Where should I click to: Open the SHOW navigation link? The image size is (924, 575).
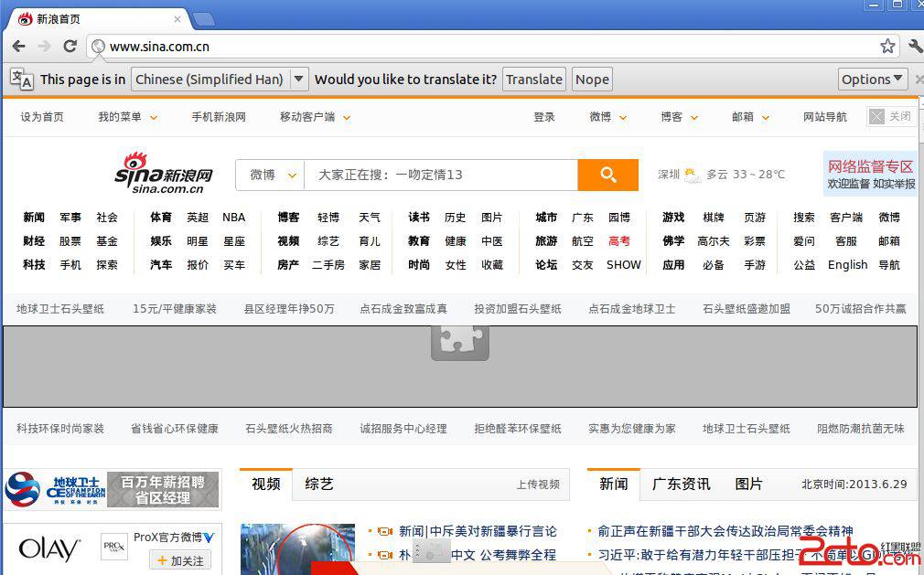623,265
